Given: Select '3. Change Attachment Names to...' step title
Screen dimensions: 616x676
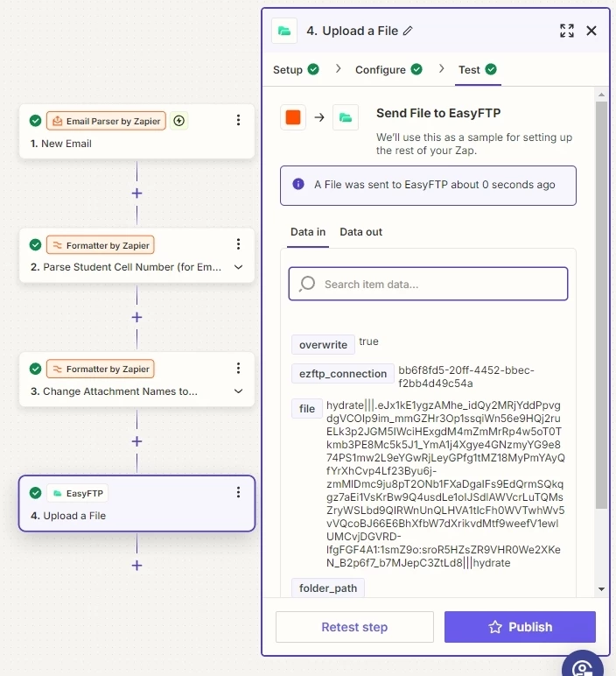Looking at the screenshot, I should coord(114,391).
